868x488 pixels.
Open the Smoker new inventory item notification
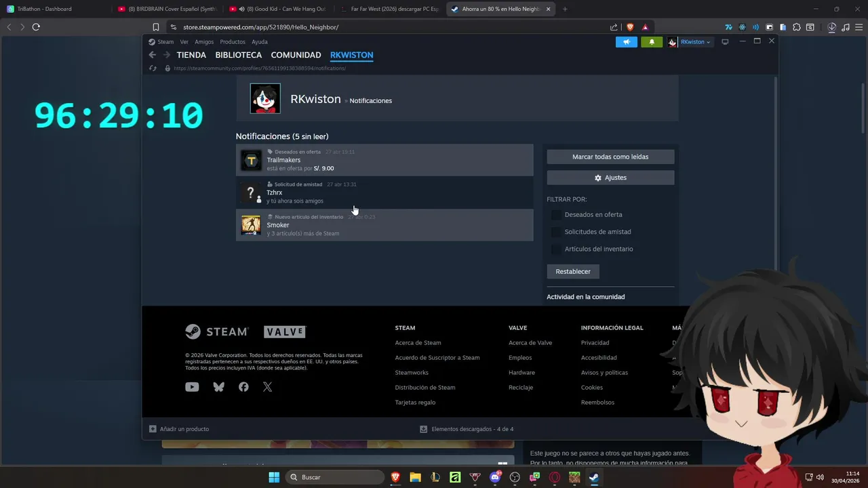(384, 225)
